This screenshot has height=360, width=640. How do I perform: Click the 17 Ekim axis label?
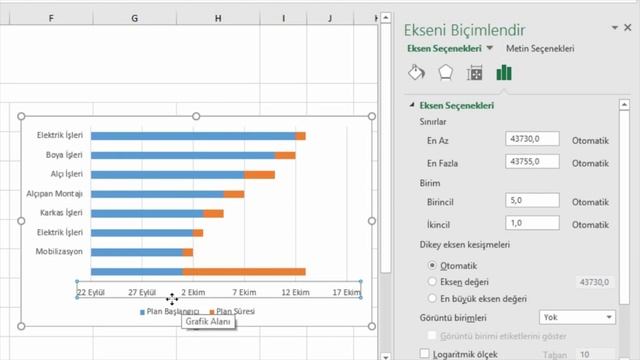coord(347,292)
